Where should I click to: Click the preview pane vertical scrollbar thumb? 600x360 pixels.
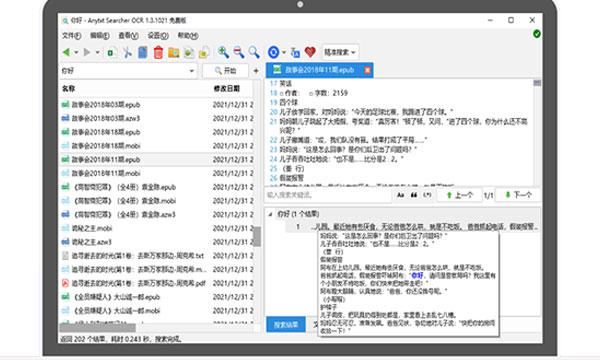(537, 83)
